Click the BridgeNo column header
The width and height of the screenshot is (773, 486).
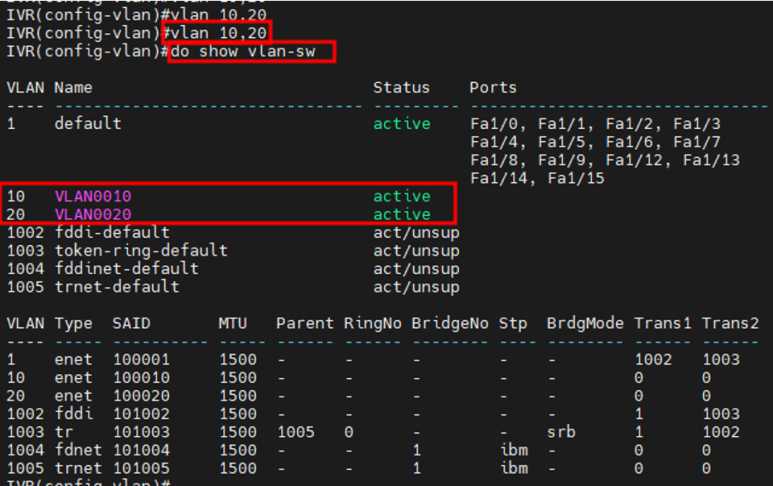coord(450,323)
